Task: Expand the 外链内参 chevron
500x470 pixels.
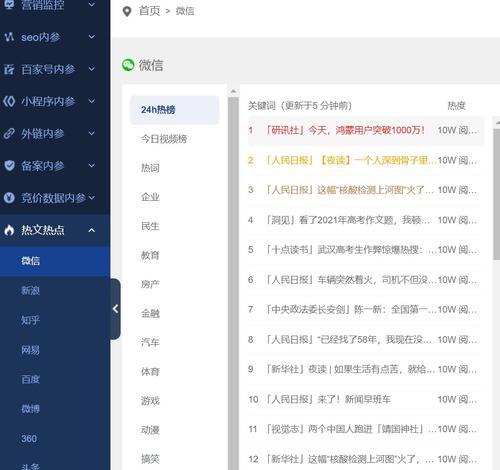Action: tap(92, 133)
